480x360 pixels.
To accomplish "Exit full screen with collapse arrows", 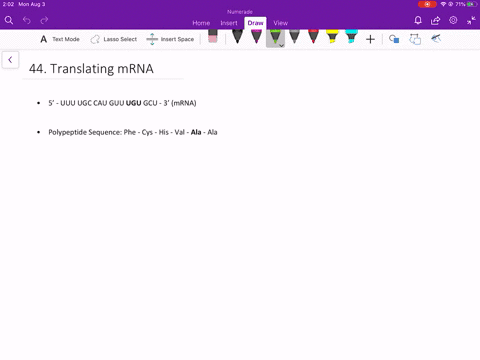I will (x=471, y=20).
